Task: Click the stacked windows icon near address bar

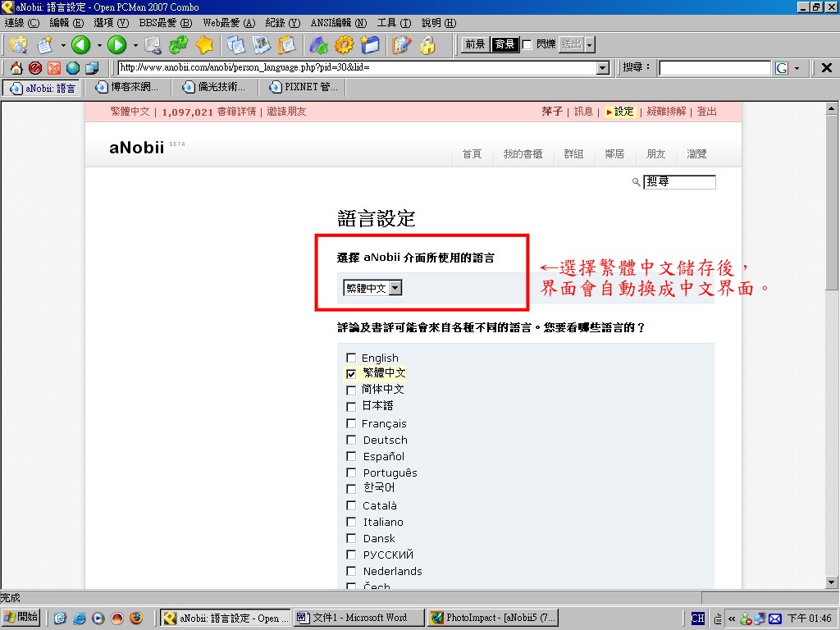Action: tap(92, 68)
